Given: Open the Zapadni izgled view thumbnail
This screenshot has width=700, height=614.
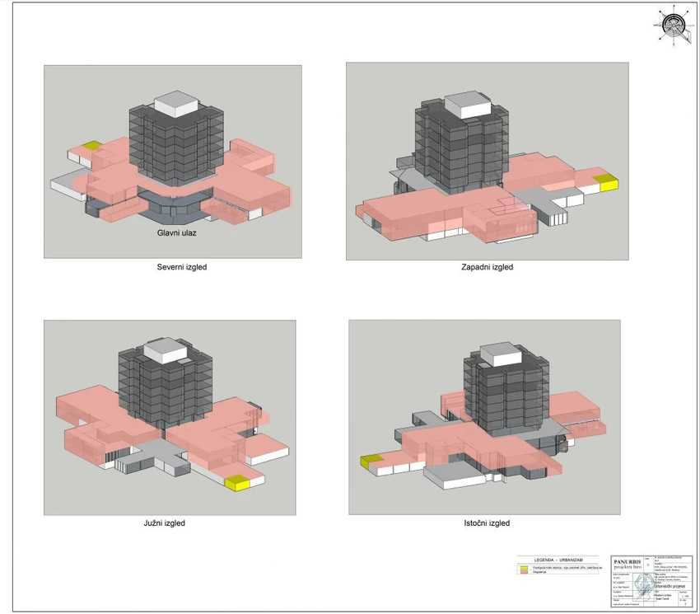Looking at the screenshot, I should [x=487, y=161].
